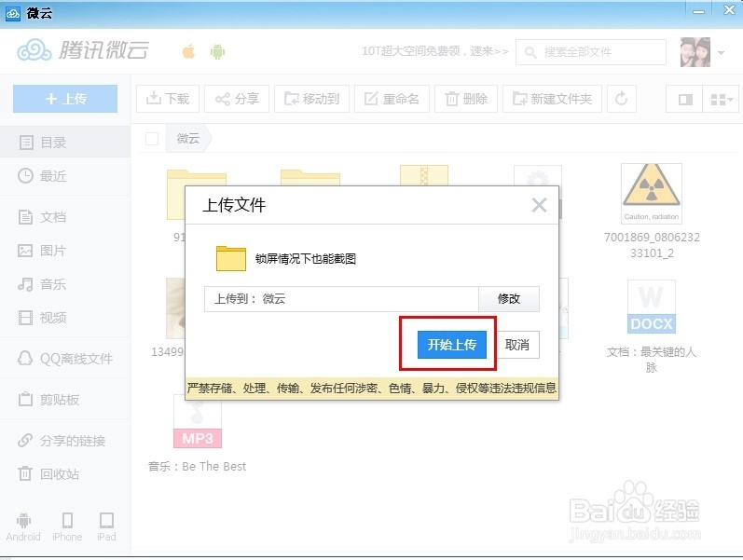Click the refresh icon in toolbar
This screenshot has height=560, width=743.
click(x=622, y=99)
